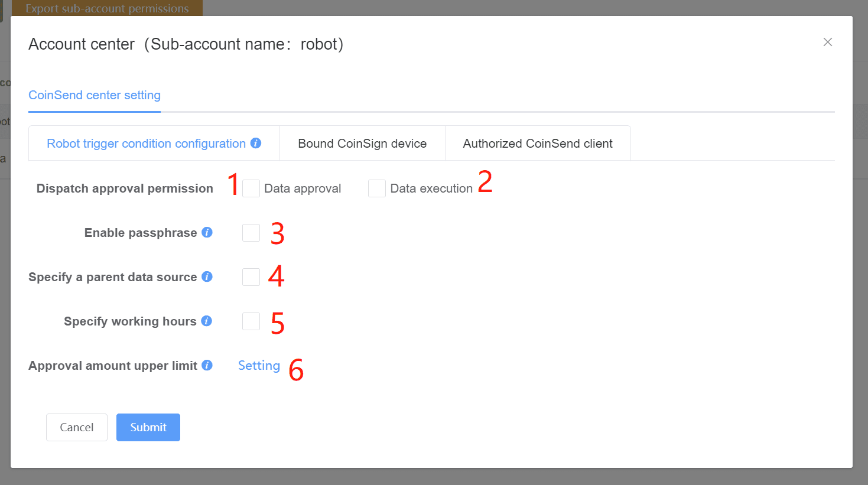
Task: Click the X to close the Account center dialog
Action: [827, 42]
